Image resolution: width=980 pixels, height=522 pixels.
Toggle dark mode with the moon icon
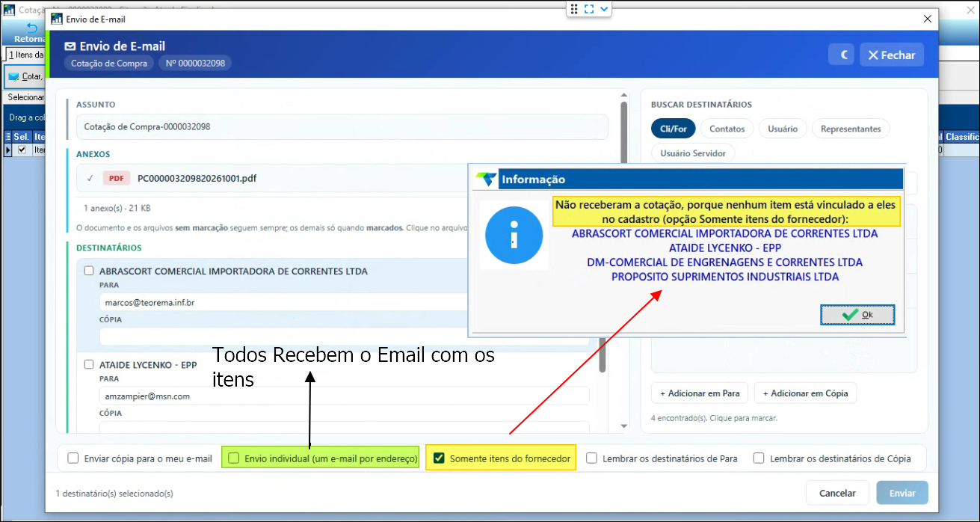[x=842, y=55]
